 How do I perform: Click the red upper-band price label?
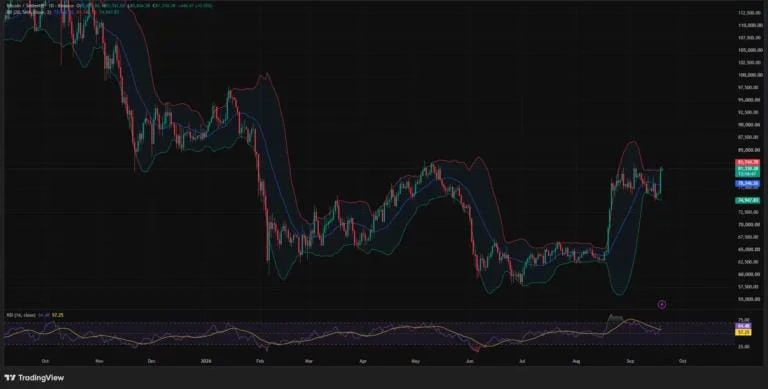point(748,162)
